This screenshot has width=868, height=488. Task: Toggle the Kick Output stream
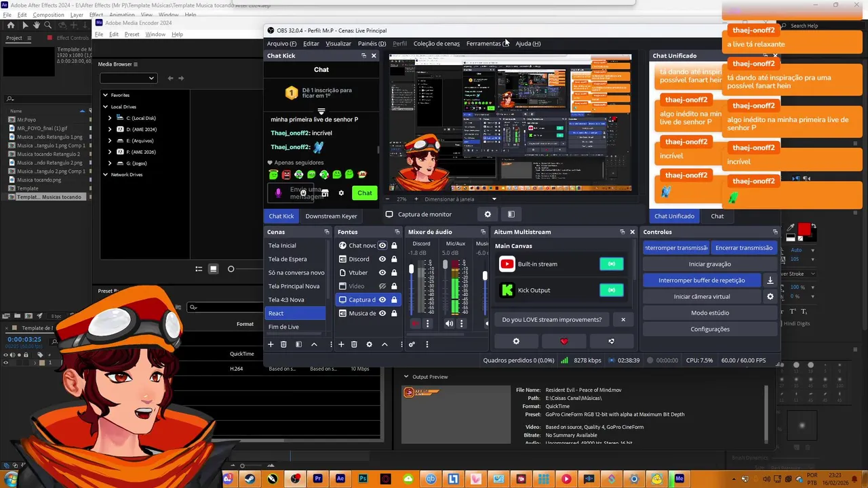(x=611, y=290)
